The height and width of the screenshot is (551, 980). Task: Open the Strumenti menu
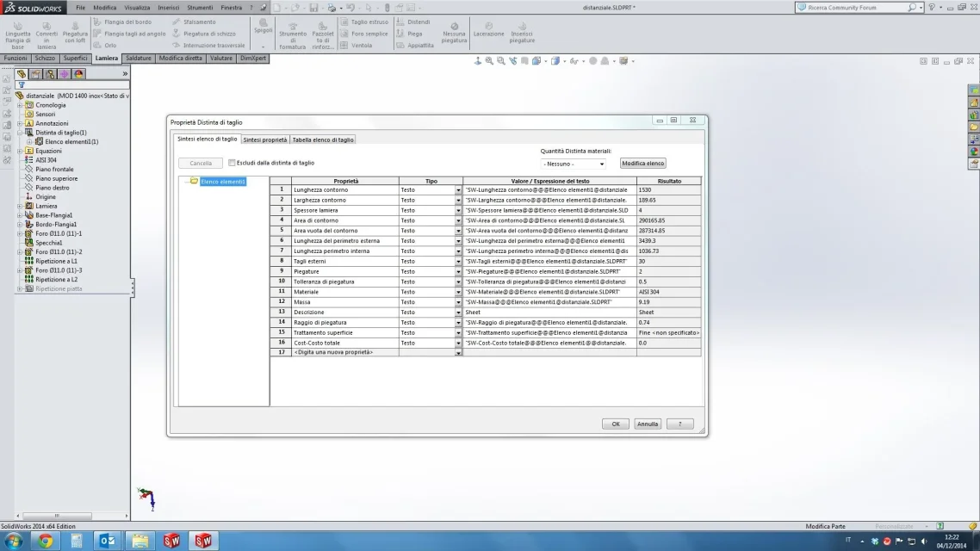pyautogui.click(x=200, y=8)
